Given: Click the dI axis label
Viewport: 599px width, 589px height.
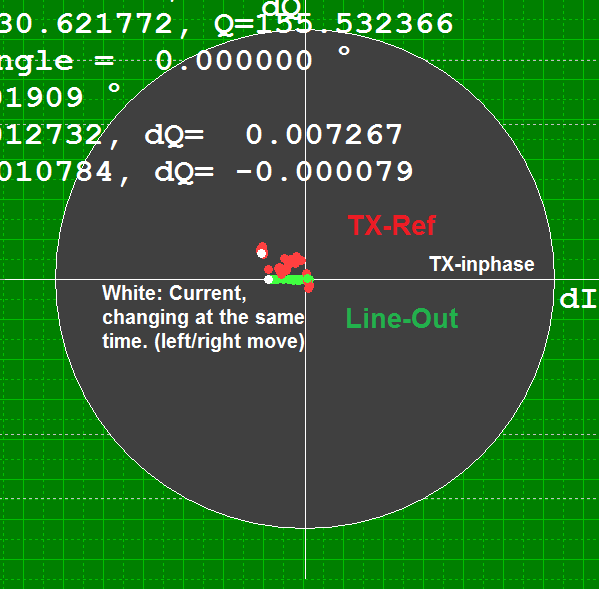Looking at the screenshot, I should pyautogui.click(x=578, y=299).
